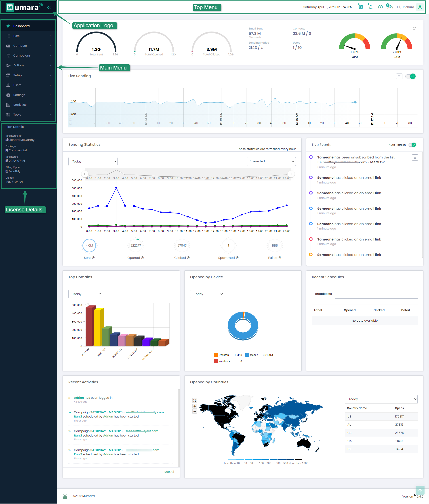429x504 pixels.
Task: Click the Mumara leaf icon in the footer
Action: click(x=65, y=496)
